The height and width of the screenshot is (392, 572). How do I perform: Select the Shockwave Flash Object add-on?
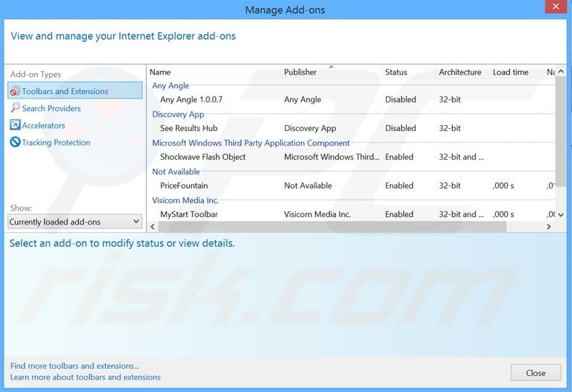tap(203, 157)
